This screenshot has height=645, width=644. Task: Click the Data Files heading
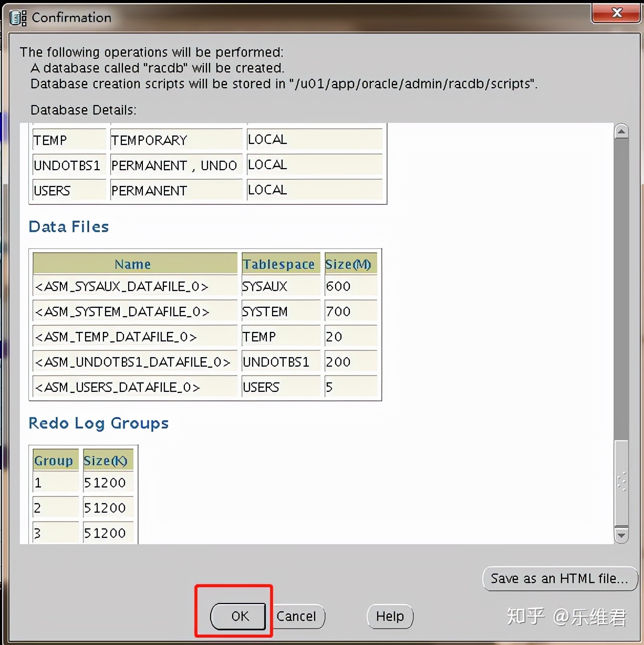click(69, 227)
